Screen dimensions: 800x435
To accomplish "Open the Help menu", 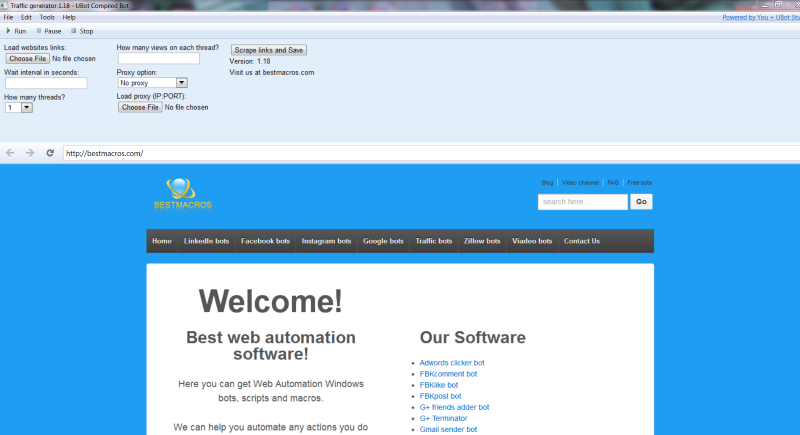I will pos(69,17).
